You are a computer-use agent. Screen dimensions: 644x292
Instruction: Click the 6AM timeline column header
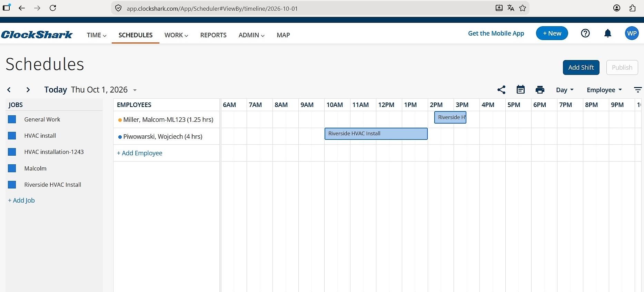229,105
